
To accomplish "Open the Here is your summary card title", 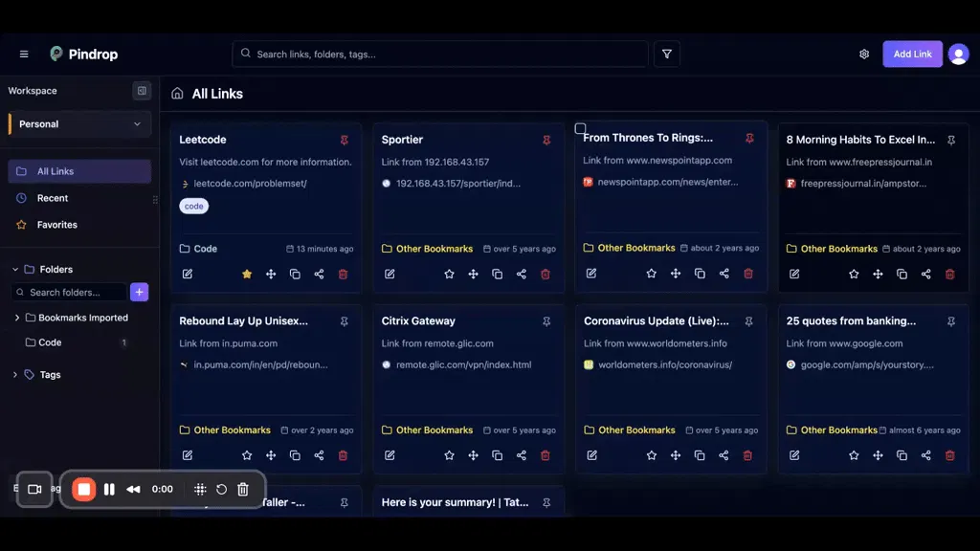I will coord(455,502).
